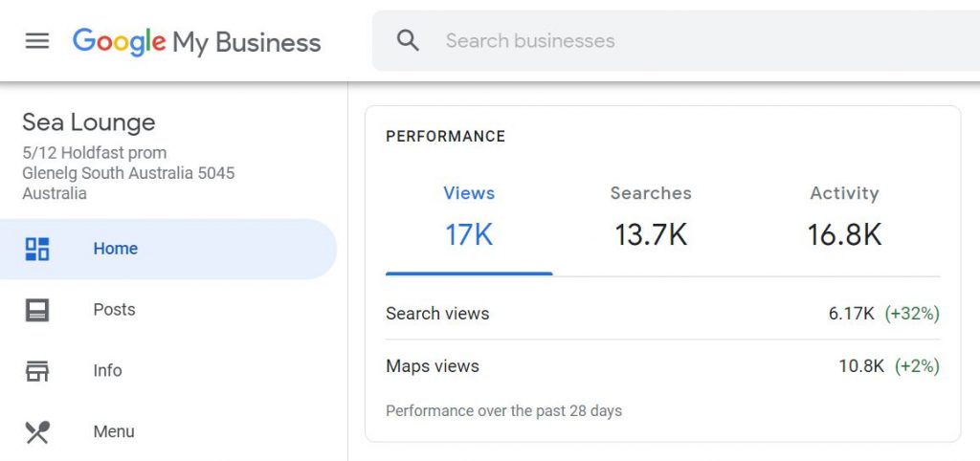
Task: Click the PERFORMANCE card heading
Action: [445, 137]
